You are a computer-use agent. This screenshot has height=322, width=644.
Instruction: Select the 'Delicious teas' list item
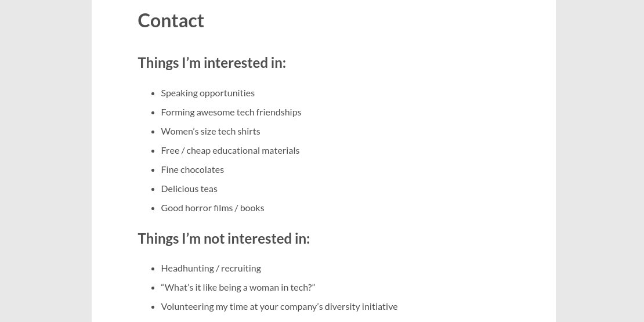189,189
